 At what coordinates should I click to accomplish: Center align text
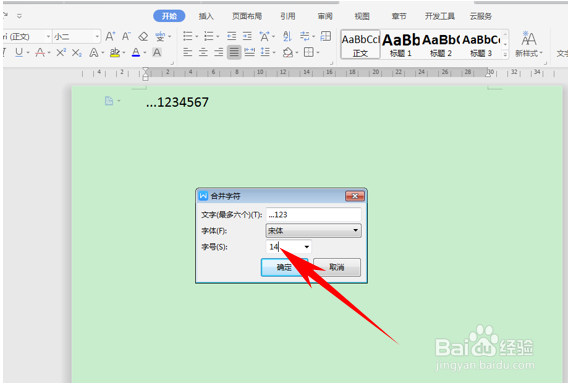coord(203,53)
